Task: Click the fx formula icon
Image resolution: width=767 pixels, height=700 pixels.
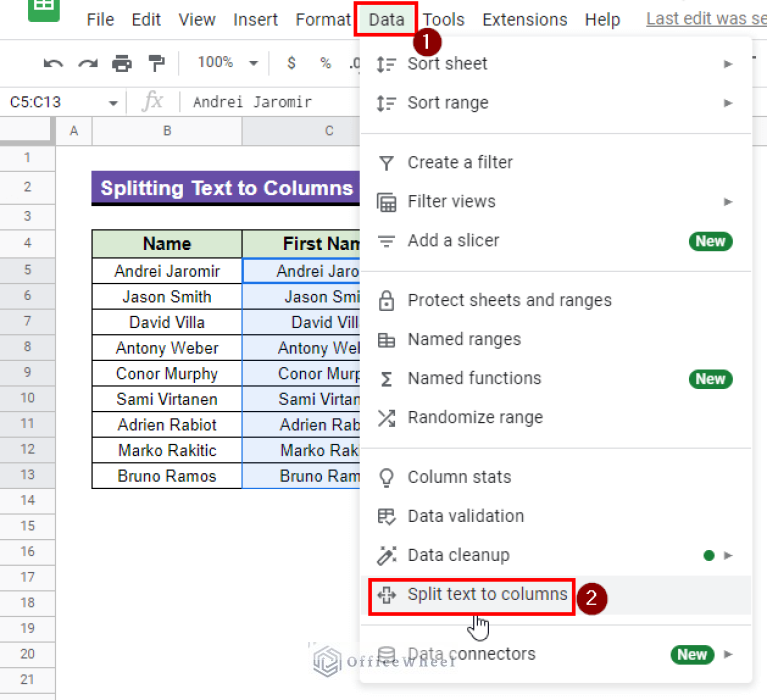Action: tap(153, 101)
